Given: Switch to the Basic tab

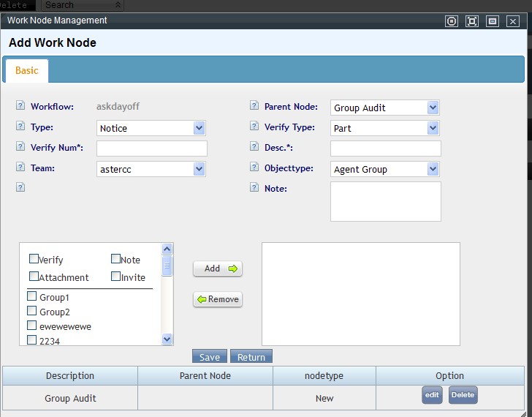Looking at the screenshot, I should pos(27,71).
